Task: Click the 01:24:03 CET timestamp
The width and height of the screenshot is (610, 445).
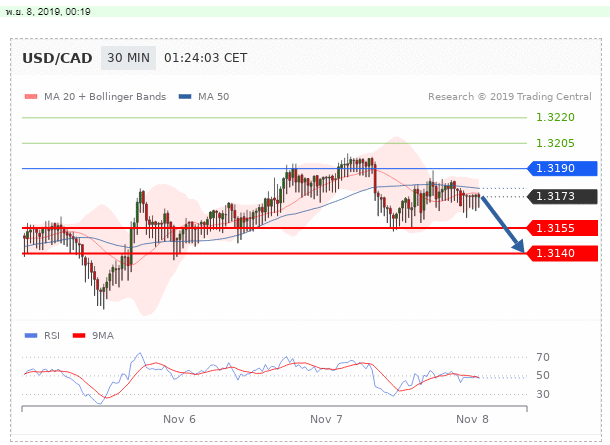Action: click(205, 58)
